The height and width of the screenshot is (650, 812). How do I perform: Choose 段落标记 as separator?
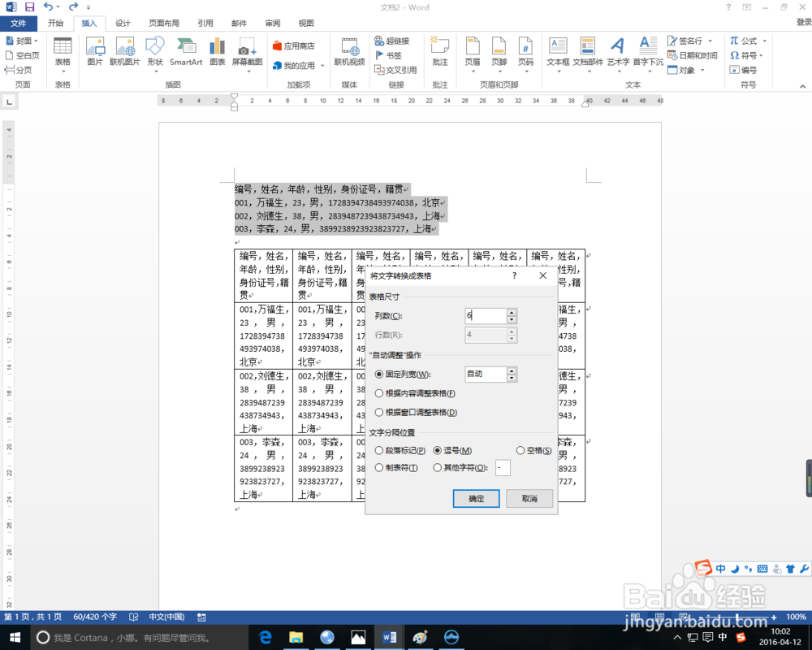point(379,450)
